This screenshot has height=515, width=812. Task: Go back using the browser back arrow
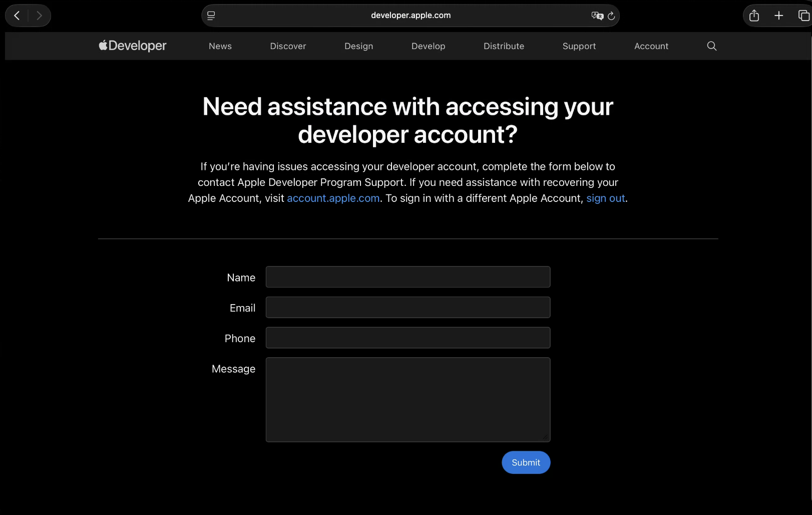[x=17, y=16]
